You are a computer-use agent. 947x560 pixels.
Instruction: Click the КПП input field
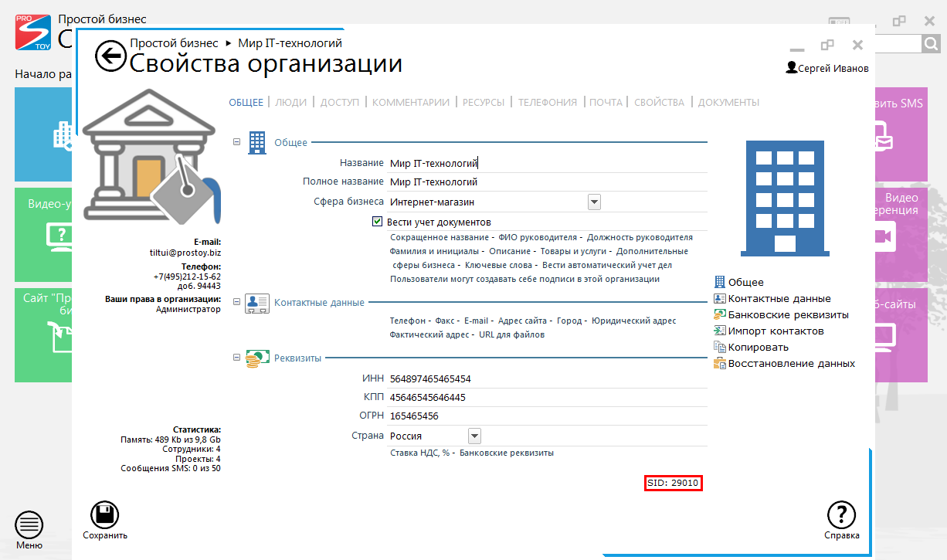pos(548,397)
